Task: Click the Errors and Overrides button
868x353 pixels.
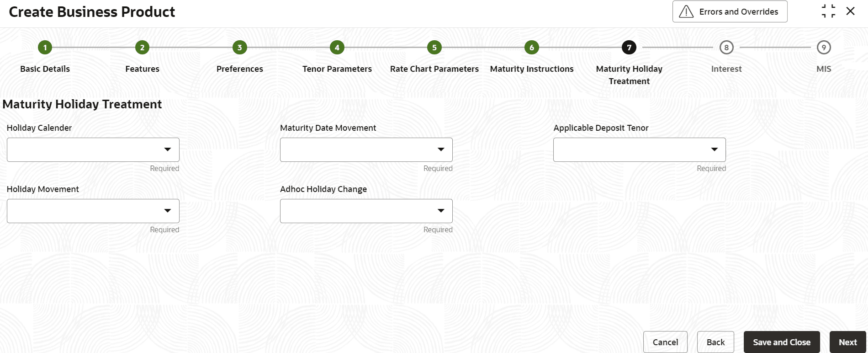Action: pyautogui.click(x=730, y=11)
